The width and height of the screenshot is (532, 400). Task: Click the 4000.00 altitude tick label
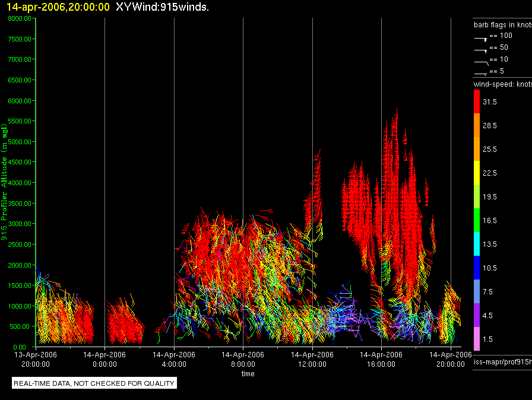pyautogui.click(x=20, y=183)
